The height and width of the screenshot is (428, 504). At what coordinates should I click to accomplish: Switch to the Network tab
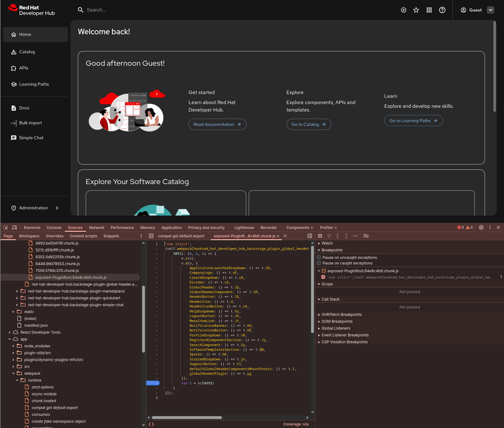pos(97,228)
